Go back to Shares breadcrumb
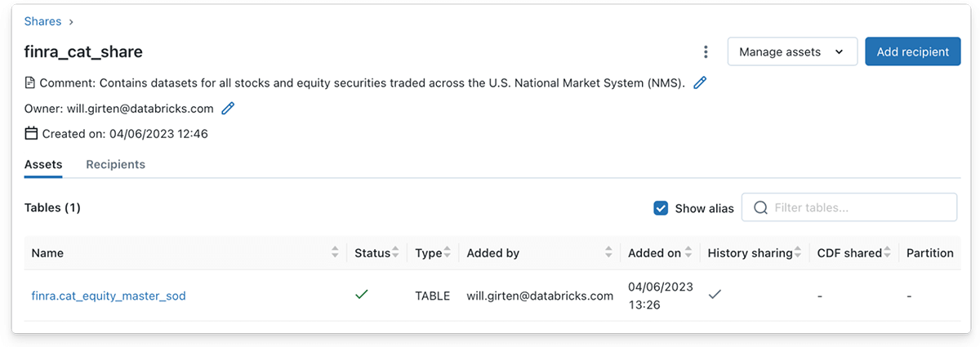 point(42,21)
